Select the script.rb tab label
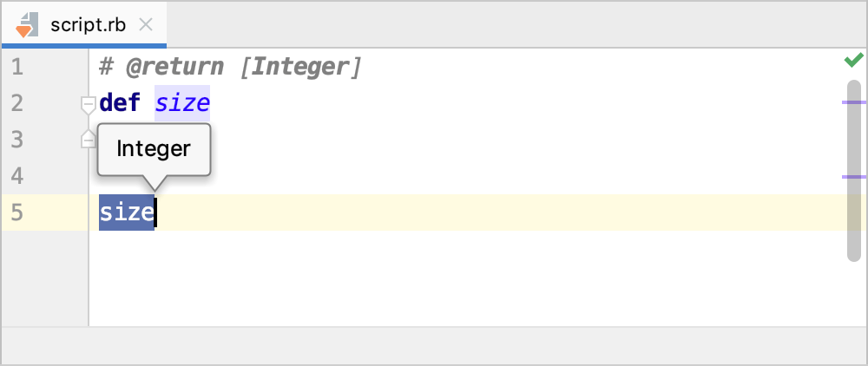This screenshot has height=366, width=868. point(89,24)
